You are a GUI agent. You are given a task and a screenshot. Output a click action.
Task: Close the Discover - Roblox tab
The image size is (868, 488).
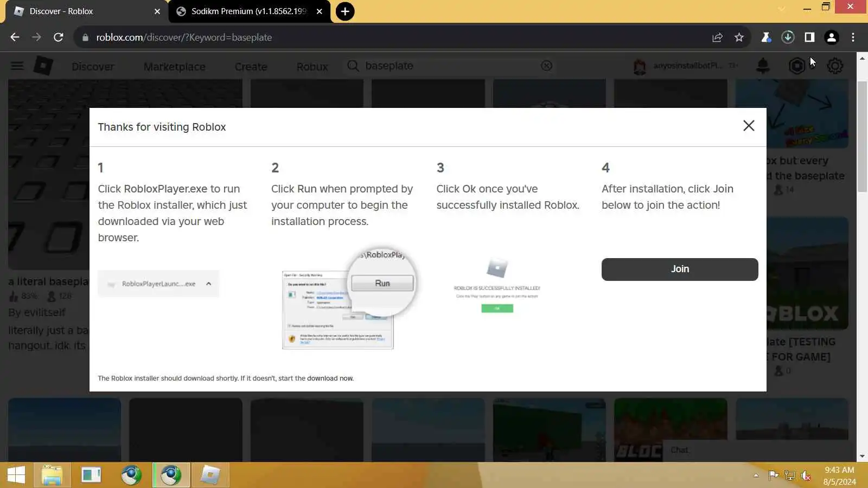tap(157, 11)
